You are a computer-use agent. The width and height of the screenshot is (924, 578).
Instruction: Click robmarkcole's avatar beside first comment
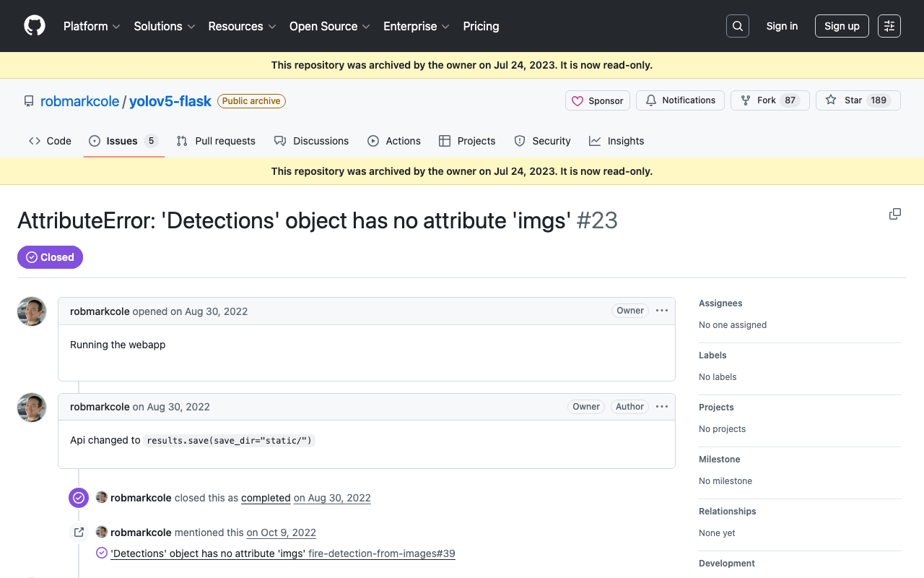(x=32, y=311)
